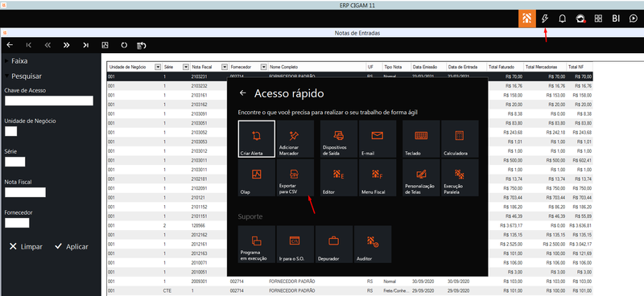Open Personalização de Telas tile

coord(421,178)
